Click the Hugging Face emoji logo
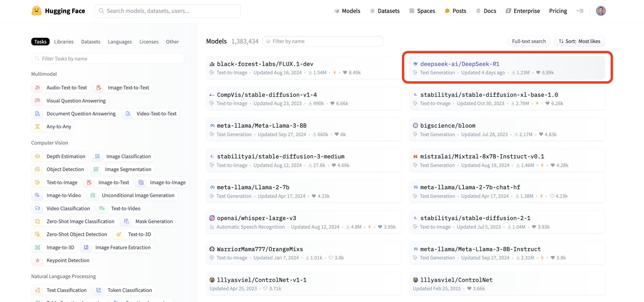The image size is (644, 302). (x=36, y=11)
